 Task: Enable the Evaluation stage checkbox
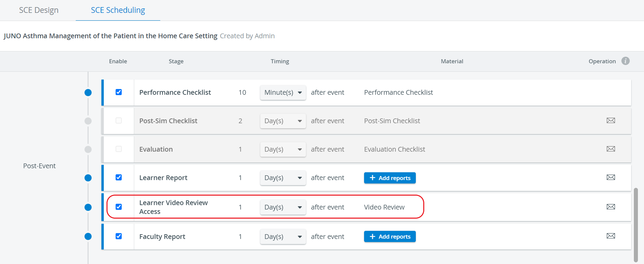pos(119,149)
